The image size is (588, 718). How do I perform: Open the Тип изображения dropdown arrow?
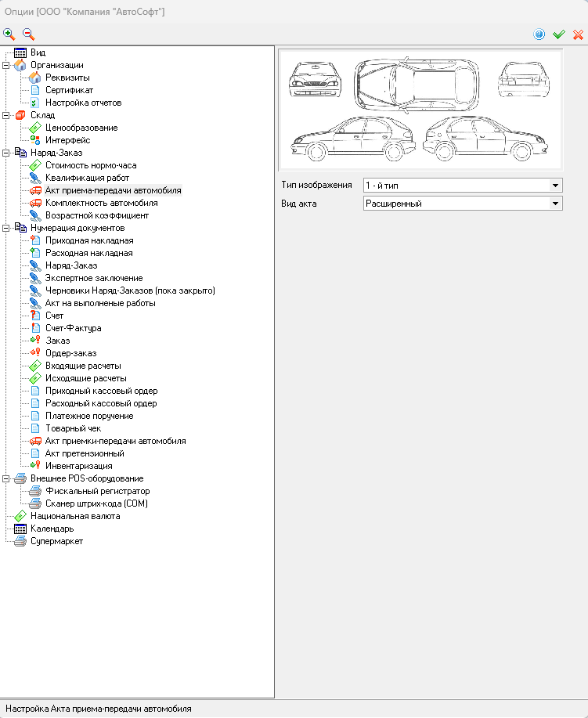click(x=555, y=186)
